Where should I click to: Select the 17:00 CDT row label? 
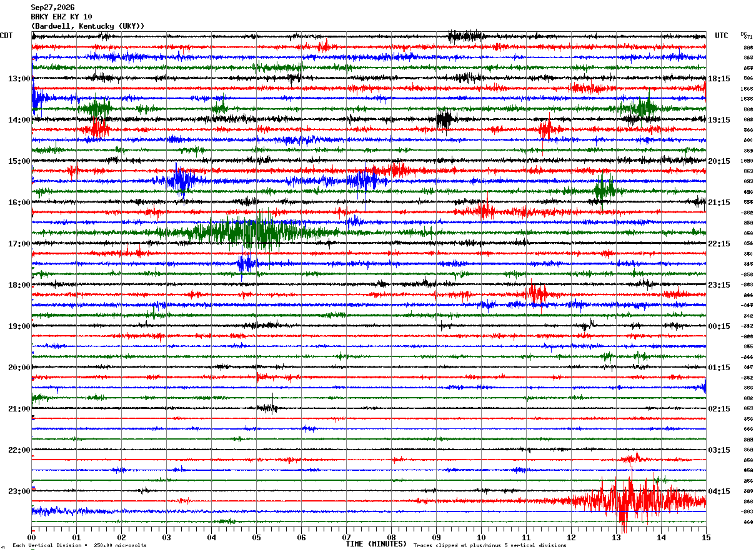click(19, 244)
